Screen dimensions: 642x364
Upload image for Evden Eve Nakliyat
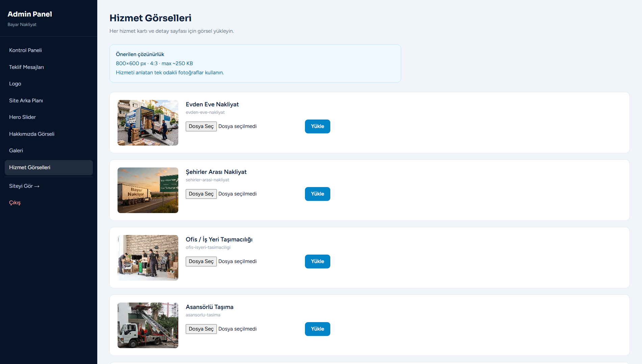point(317,126)
